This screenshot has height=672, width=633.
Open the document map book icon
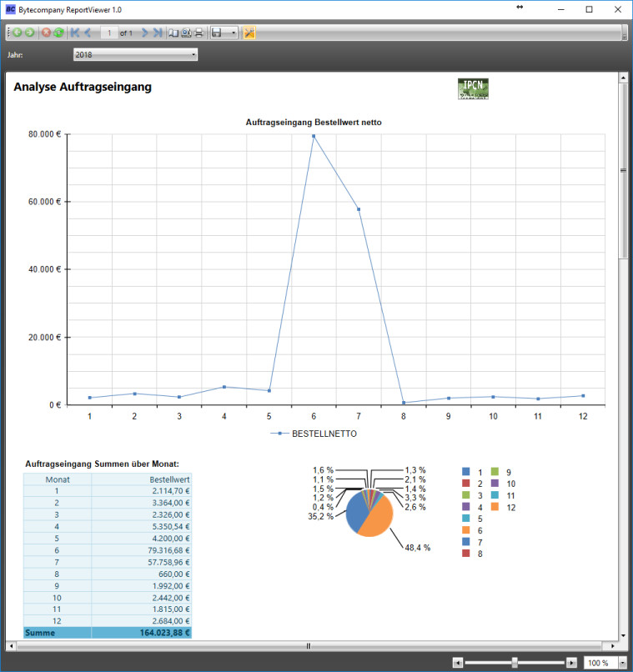pyautogui.click(x=173, y=33)
